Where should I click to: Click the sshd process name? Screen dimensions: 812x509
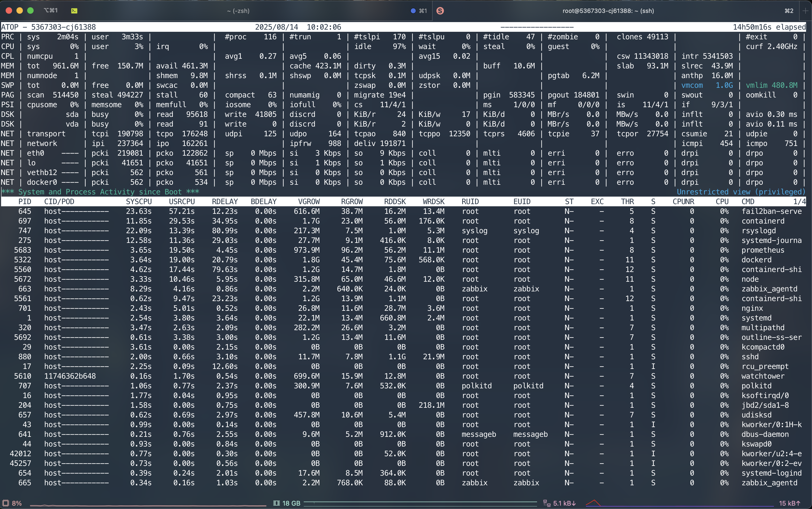[750, 357]
